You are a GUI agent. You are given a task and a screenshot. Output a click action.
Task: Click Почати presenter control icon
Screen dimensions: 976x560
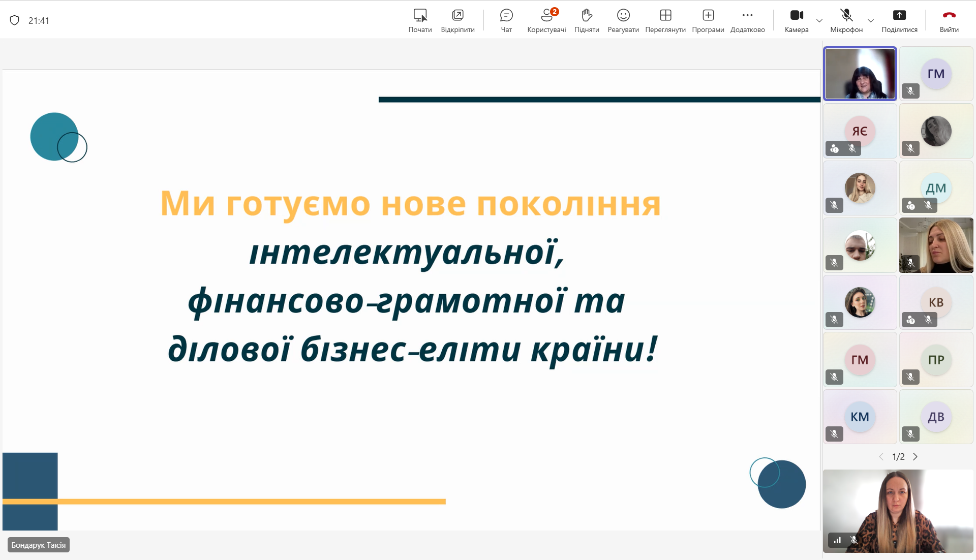[420, 20]
